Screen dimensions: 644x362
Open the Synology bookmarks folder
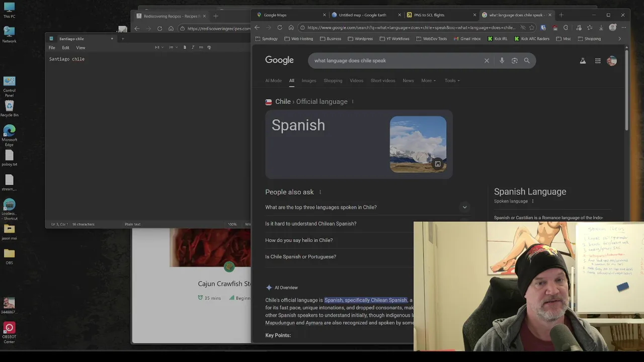point(267,39)
